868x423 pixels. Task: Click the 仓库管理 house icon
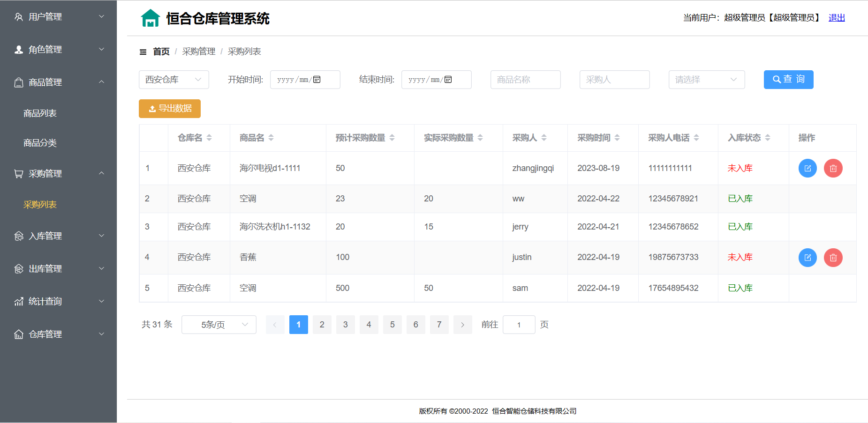click(19, 334)
